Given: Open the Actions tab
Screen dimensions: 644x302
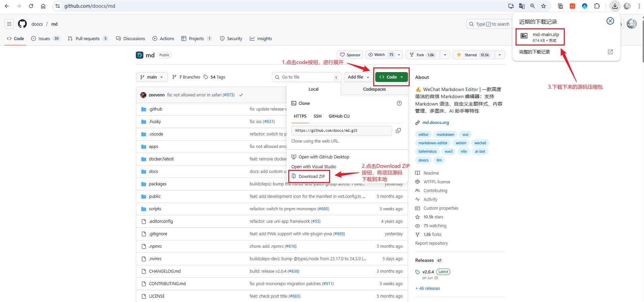Looking at the screenshot, I should (x=163, y=39).
